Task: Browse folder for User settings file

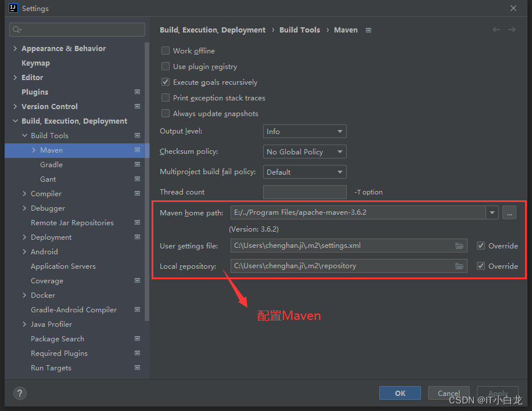Action: (x=459, y=246)
